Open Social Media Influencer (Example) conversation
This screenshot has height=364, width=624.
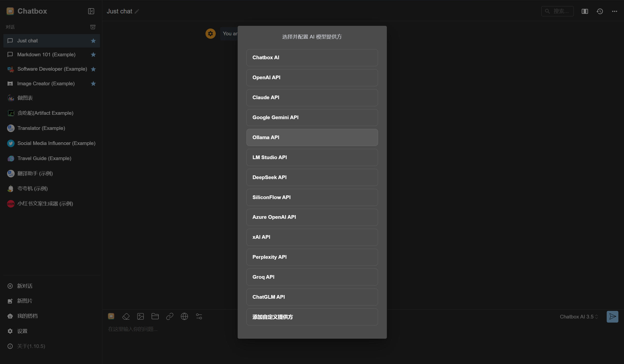click(x=51, y=143)
